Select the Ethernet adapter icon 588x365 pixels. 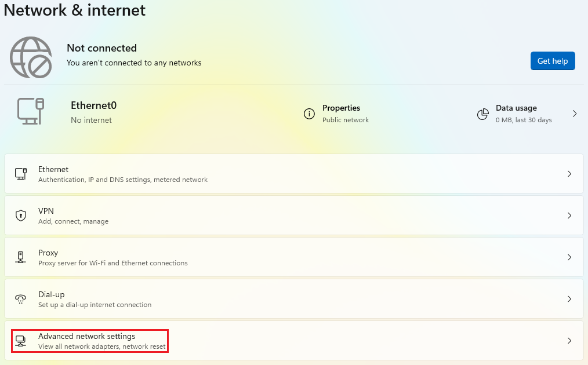point(21,173)
